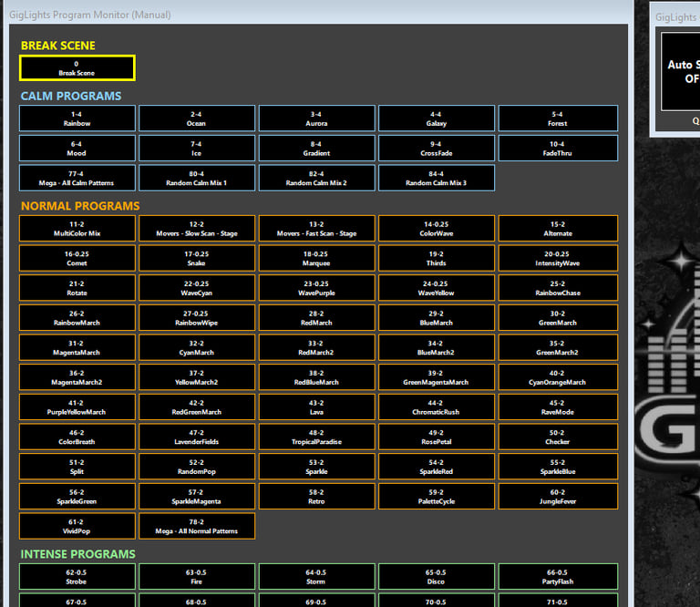This screenshot has height=607, width=700.
Task: Select the 24-0.25 WaveYellow program
Action: click(x=437, y=288)
